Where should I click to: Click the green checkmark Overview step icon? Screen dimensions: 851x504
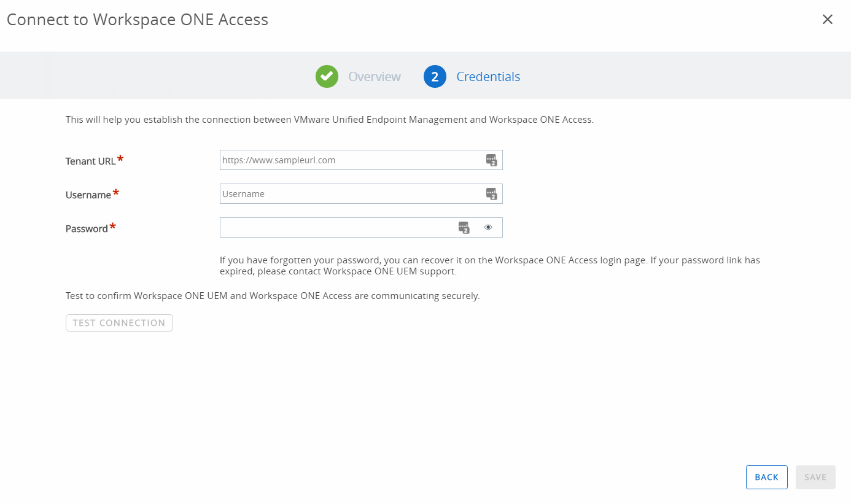[327, 77]
